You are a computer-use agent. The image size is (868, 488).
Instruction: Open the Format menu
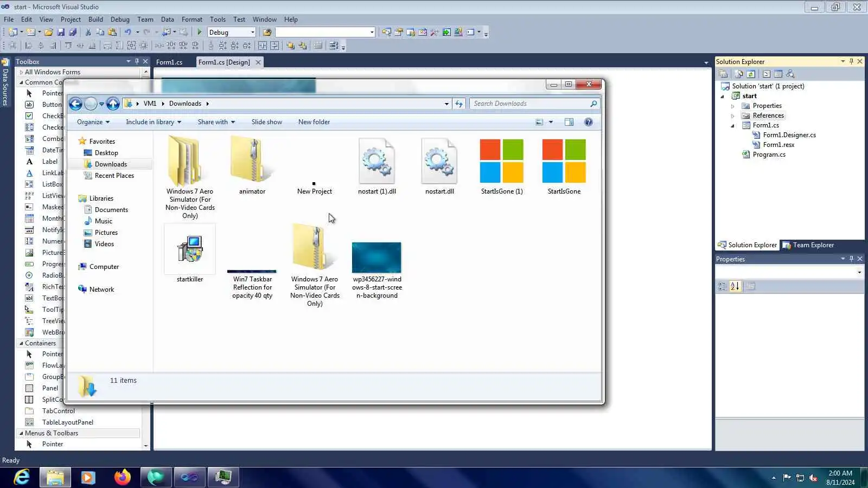[192, 20]
